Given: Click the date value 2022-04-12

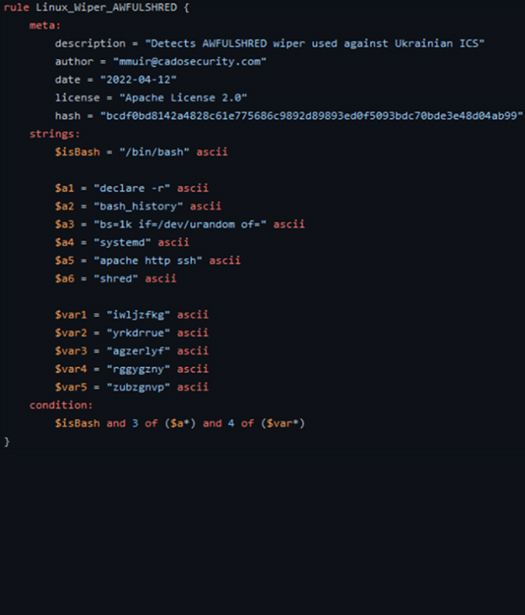Looking at the screenshot, I should click(x=138, y=80).
